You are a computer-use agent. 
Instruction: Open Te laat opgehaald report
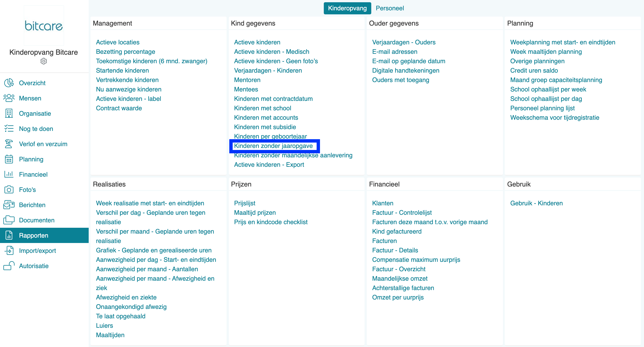121,316
